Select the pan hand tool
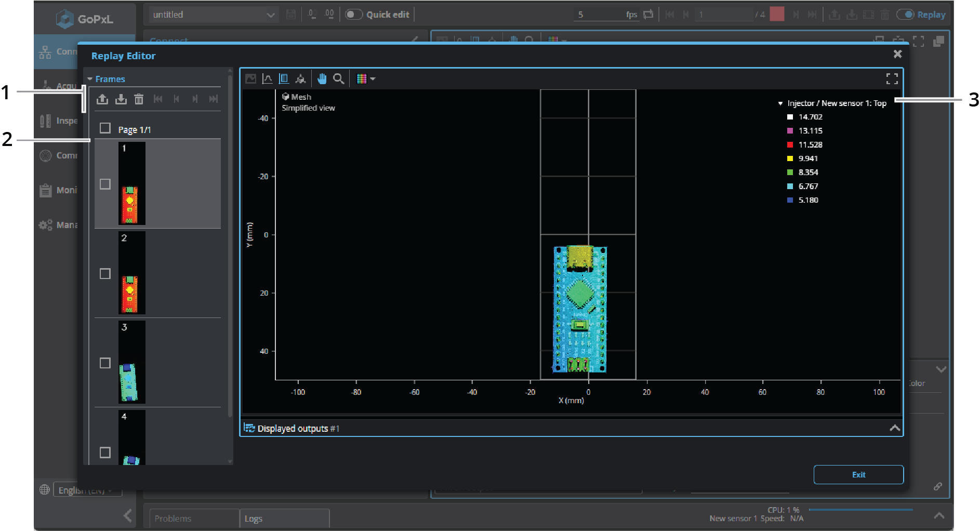The image size is (980, 531). coord(322,79)
